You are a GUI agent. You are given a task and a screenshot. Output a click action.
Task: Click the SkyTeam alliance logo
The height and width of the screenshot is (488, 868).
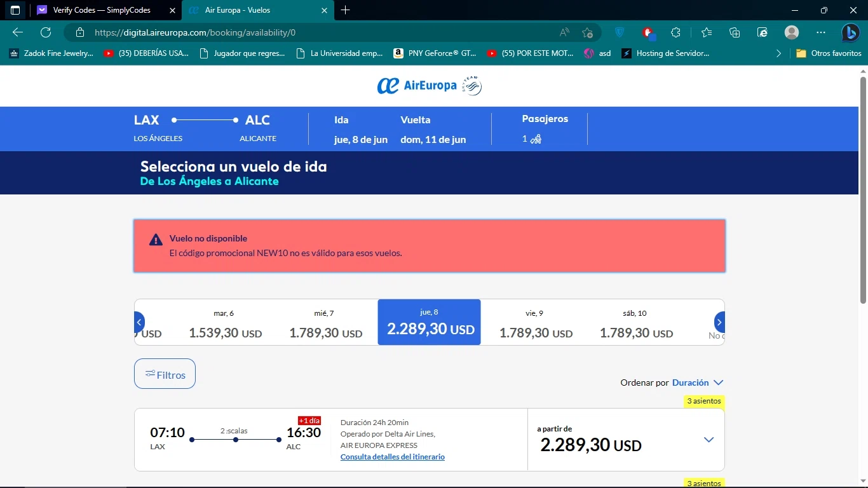472,86
